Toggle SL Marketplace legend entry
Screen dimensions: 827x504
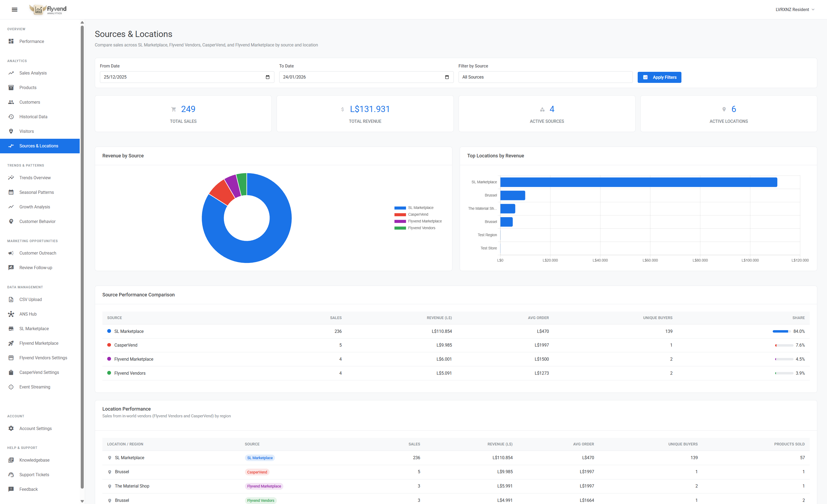pos(421,207)
